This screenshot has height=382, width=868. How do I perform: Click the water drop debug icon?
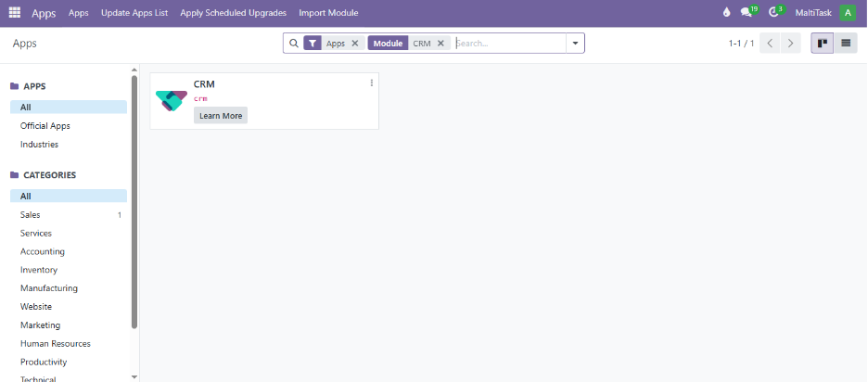click(x=726, y=13)
